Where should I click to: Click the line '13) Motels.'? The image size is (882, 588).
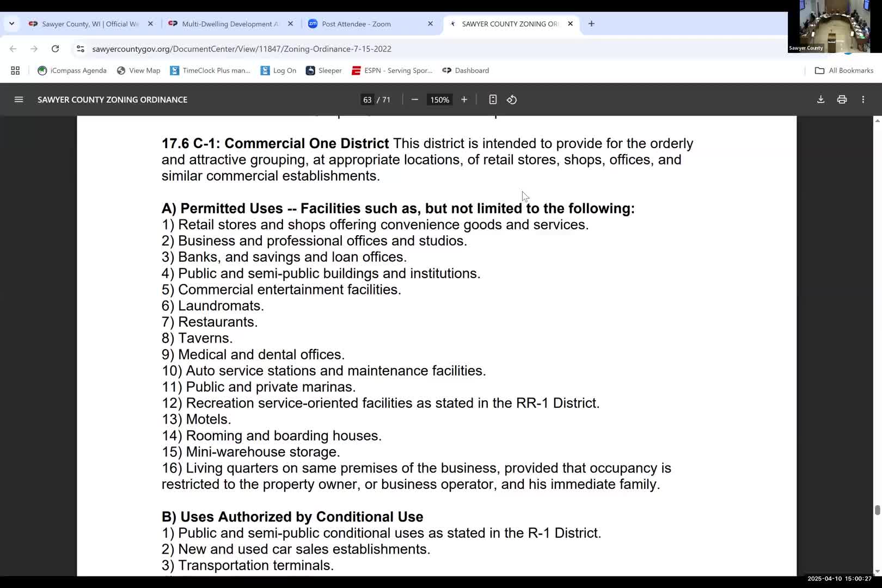(x=197, y=420)
